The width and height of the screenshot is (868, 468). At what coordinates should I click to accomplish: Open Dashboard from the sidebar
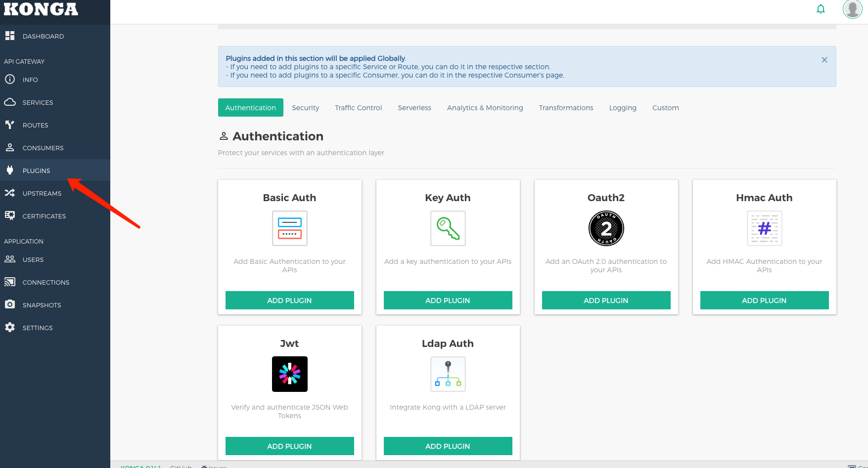pos(43,36)
